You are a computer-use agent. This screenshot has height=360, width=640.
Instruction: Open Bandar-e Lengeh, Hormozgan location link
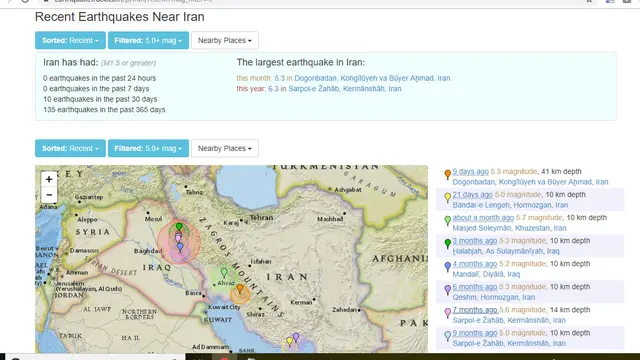click(x=510, y=205)
